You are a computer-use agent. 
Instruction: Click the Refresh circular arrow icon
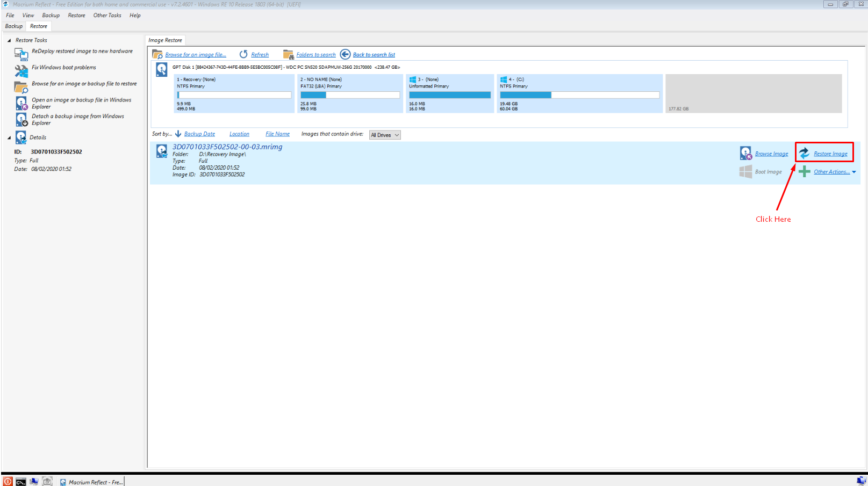(243, 54)
